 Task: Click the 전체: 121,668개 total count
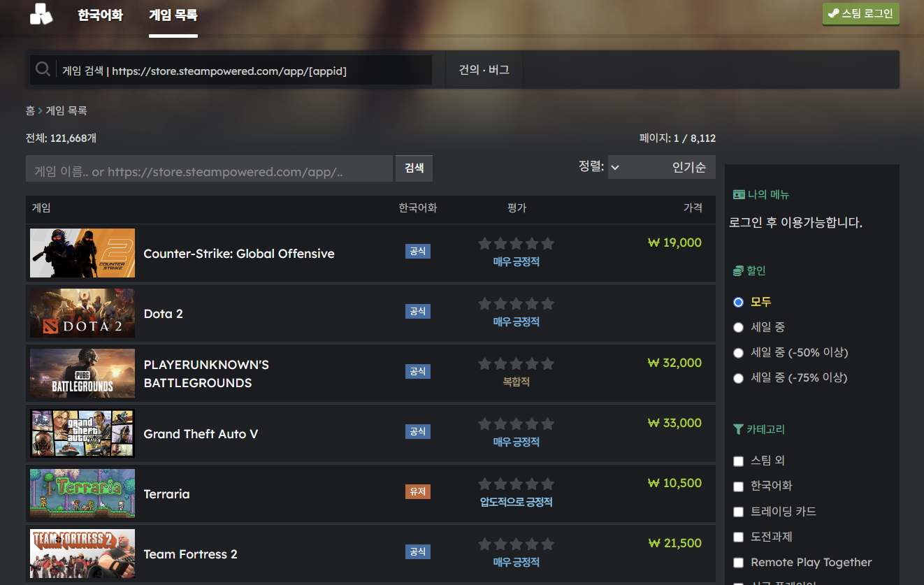coord(61,138)
